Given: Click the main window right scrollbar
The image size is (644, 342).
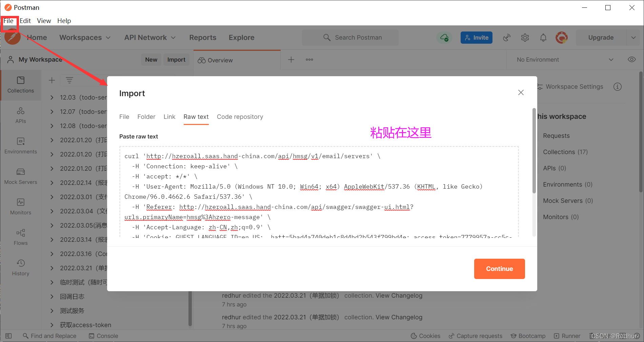Looking at the screenshot, I should 641,132.
